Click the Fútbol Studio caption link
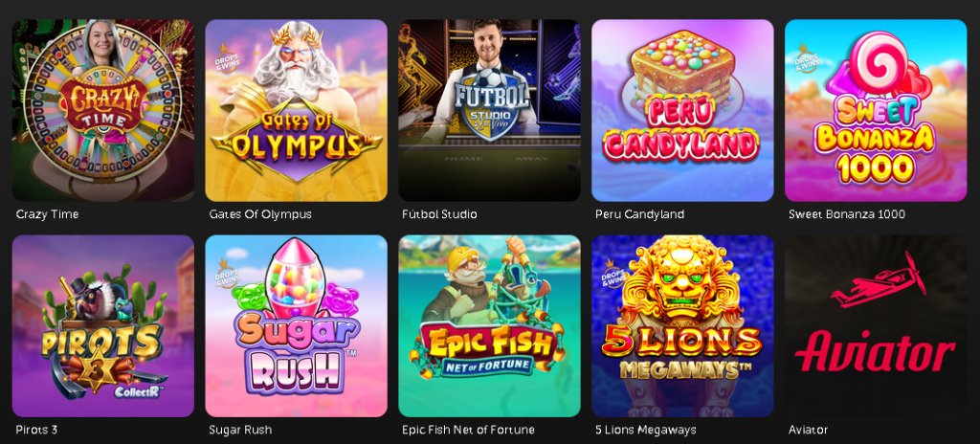Screen dimensions: 980x444 tap(439, 214)
